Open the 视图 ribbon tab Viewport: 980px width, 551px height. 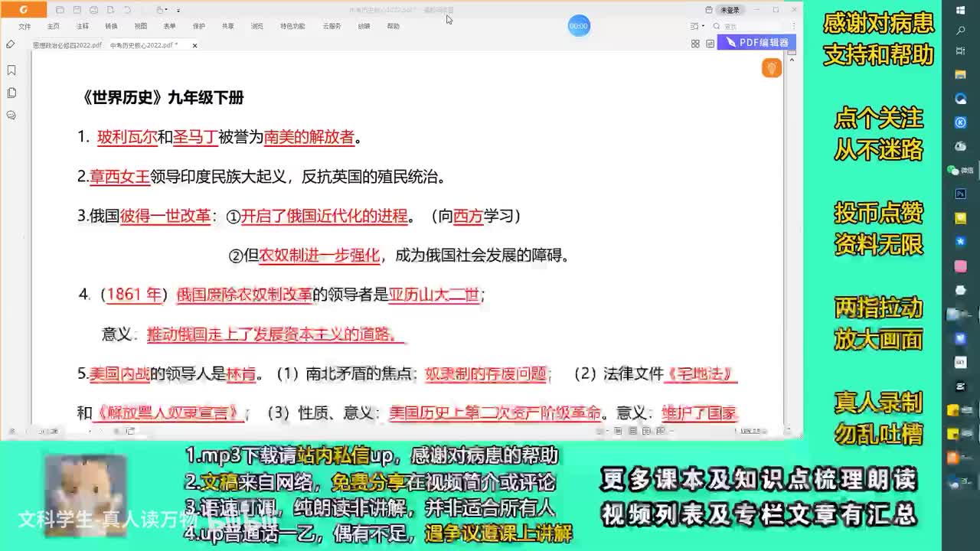(141, 26)
